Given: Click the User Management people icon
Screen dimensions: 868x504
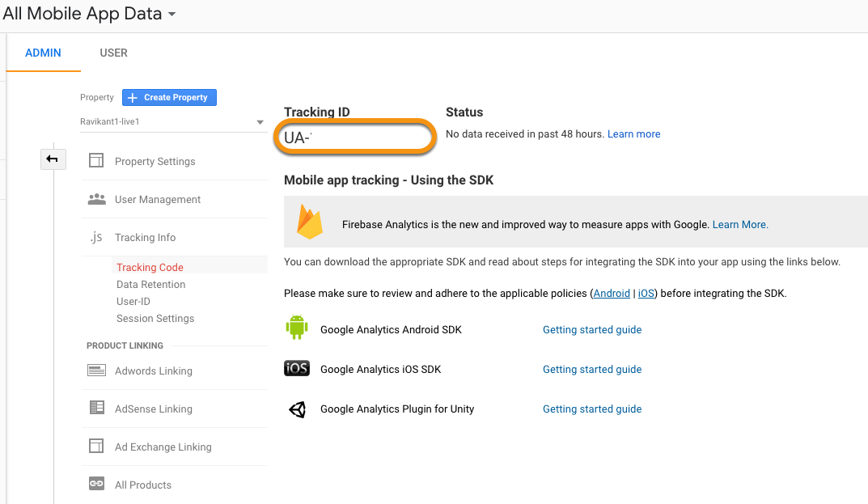Looking at the screenshot, I should tap(97, 199).
